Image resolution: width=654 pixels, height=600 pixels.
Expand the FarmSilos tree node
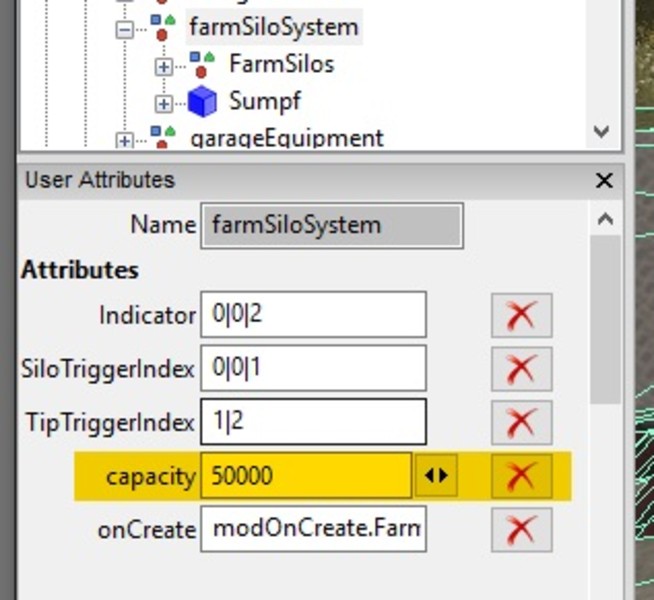coord(164,67)
